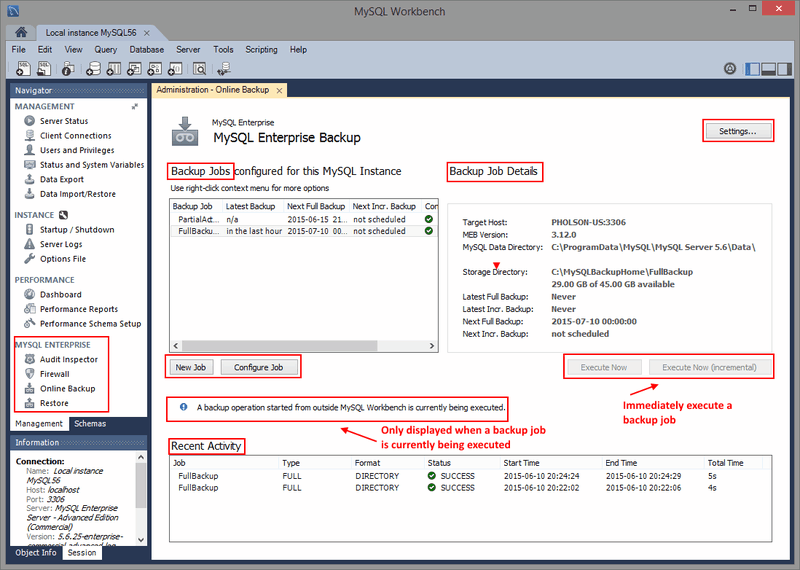Search table data toolbar icon
Viewport: 800px width, 570px height.
point(199,68)
